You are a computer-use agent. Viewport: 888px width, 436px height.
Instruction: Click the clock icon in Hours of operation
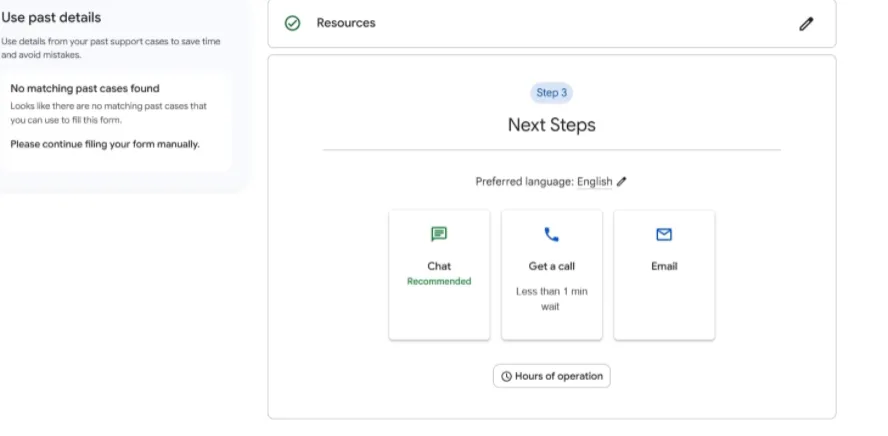tap(506, 377)
